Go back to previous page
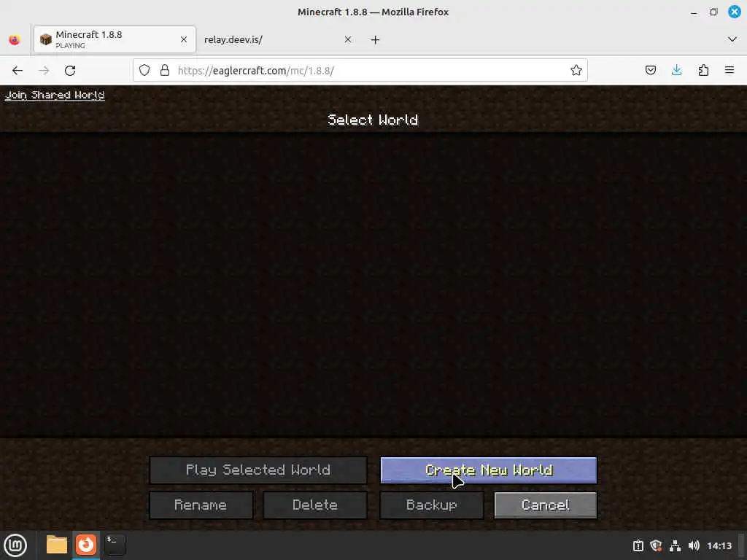The height and width of the screenshot is (560, 747). pyautogui.click(x=18, y=71)
